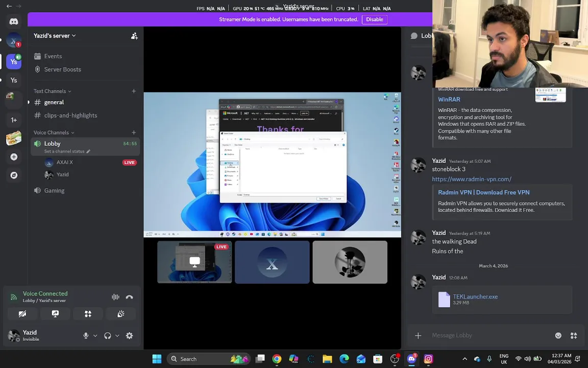Open User Settings gear
This screenshot has width=588, height=368.
click(129, 336)
